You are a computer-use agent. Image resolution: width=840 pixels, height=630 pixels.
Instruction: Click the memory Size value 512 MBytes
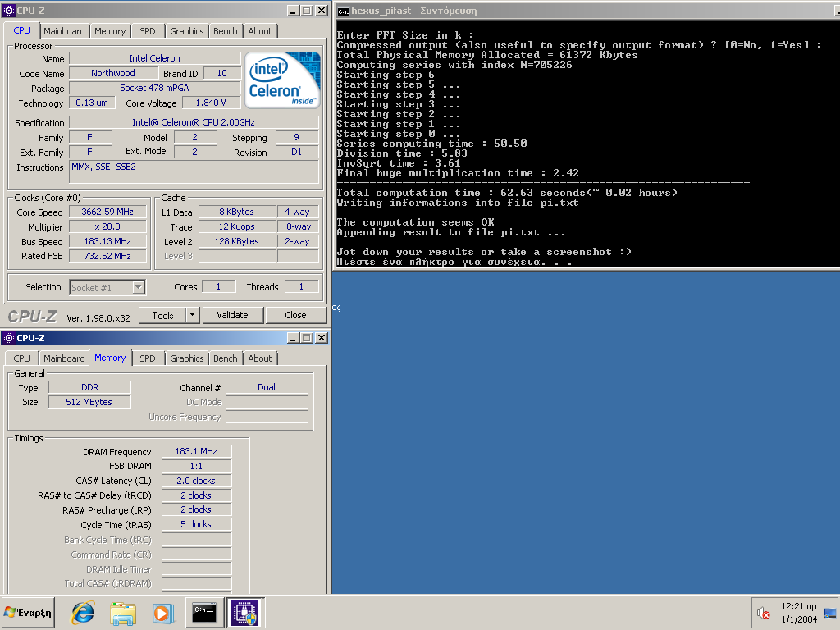point(89,402)
